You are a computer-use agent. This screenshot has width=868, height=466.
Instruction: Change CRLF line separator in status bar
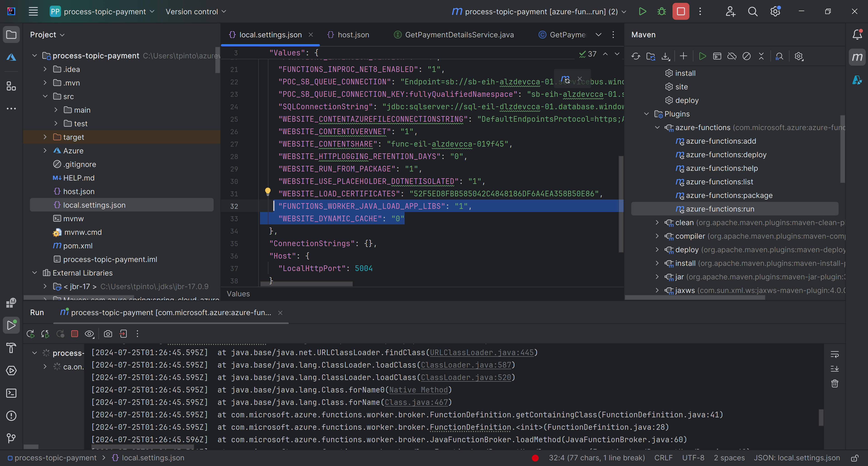(x=663, y=458)
